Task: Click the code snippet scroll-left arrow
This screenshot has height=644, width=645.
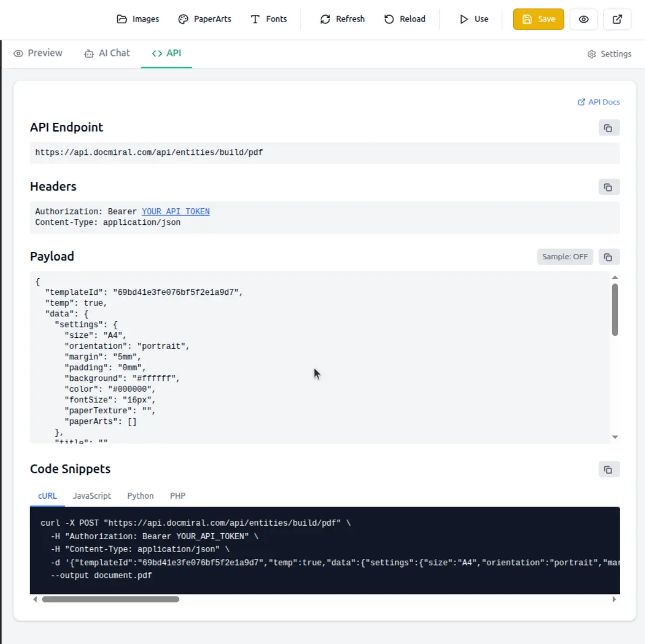Action: pyautogui.click(x=35, y=599)
